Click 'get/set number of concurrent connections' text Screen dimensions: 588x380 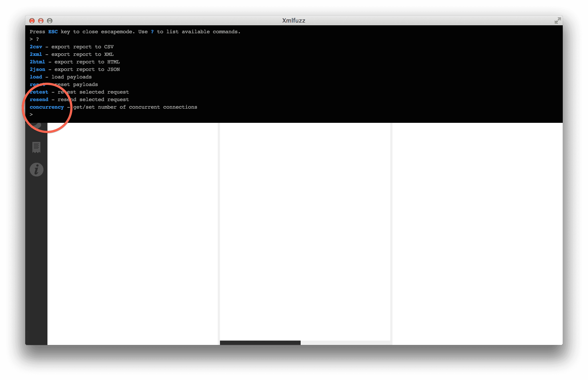[x=135, y=107]
